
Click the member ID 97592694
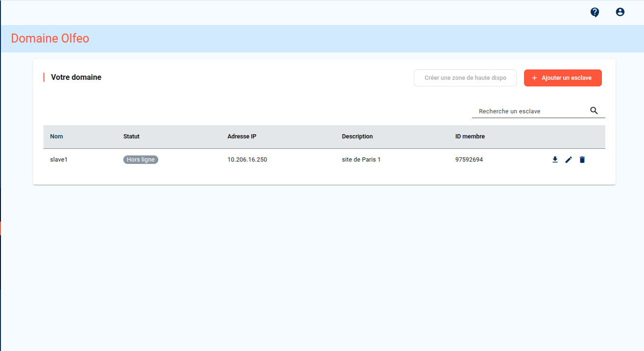click(x=469, y=160)
